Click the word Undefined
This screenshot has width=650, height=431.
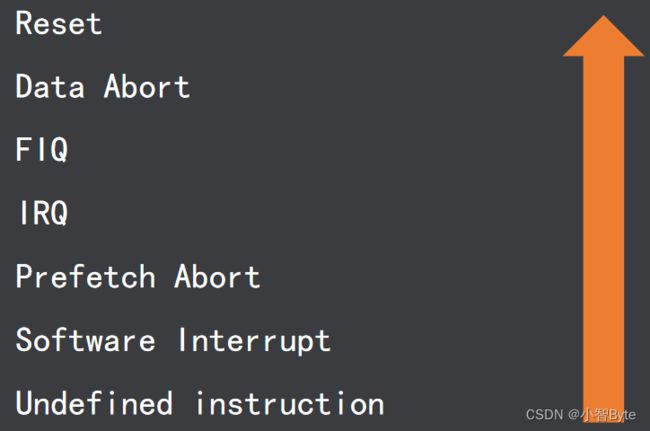pos(94,403)
